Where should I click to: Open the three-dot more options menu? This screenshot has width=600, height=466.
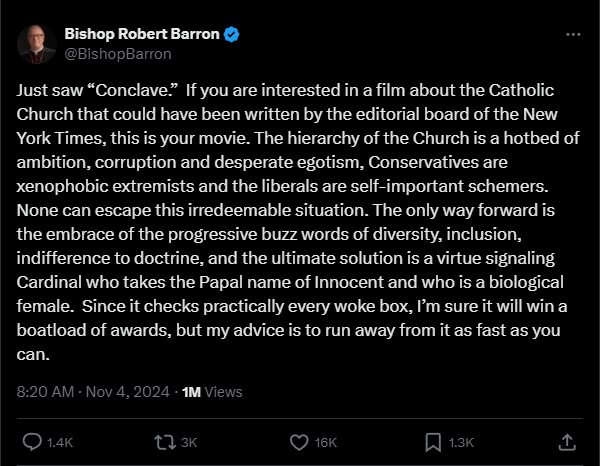[572, 34]
